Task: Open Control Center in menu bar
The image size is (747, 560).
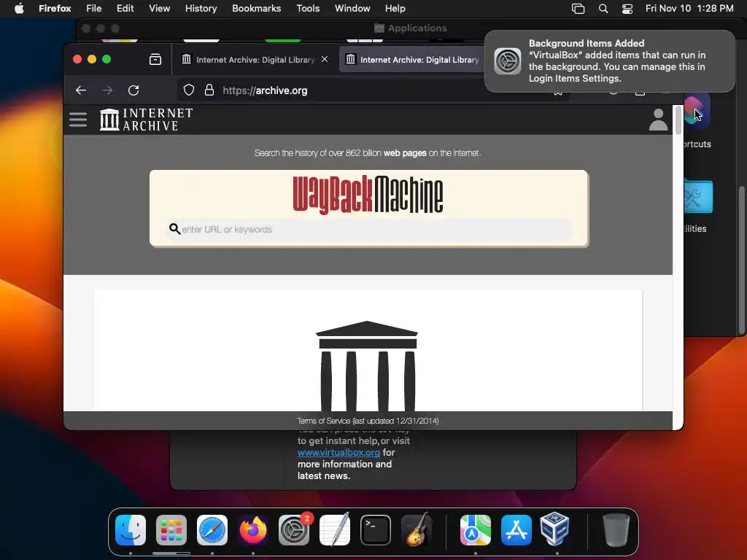Action: pos(627,9)
